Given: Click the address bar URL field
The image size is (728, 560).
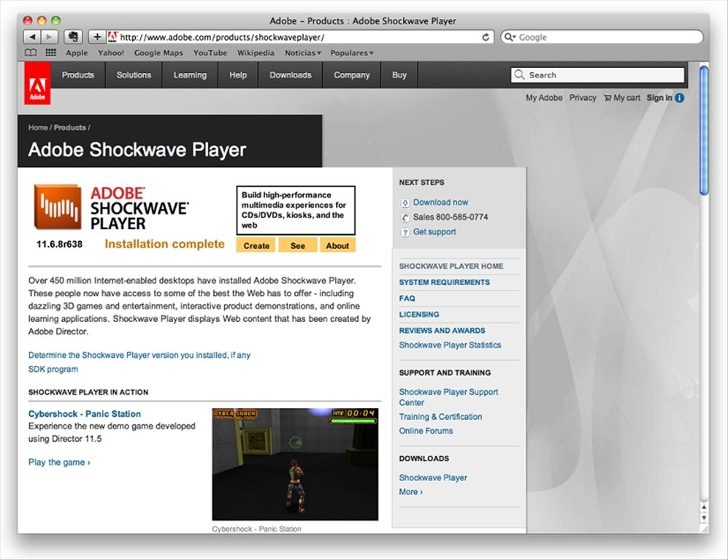Looking at the screenshot, I should point(301,37).
